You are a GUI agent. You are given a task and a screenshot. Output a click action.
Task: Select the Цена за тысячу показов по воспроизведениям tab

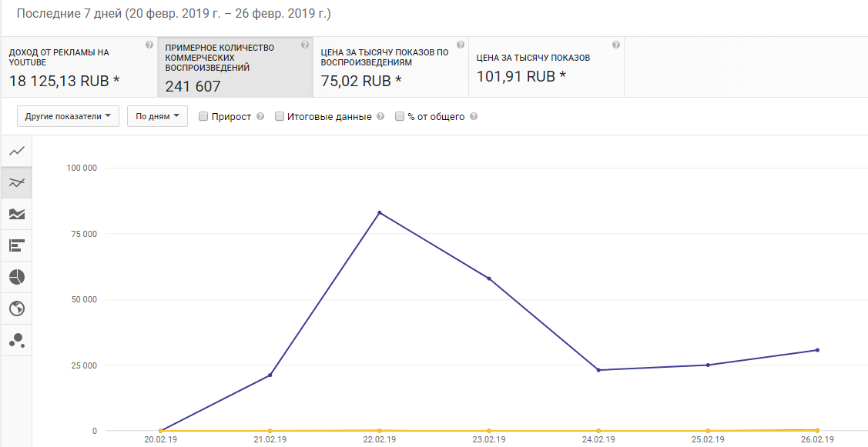390,68
